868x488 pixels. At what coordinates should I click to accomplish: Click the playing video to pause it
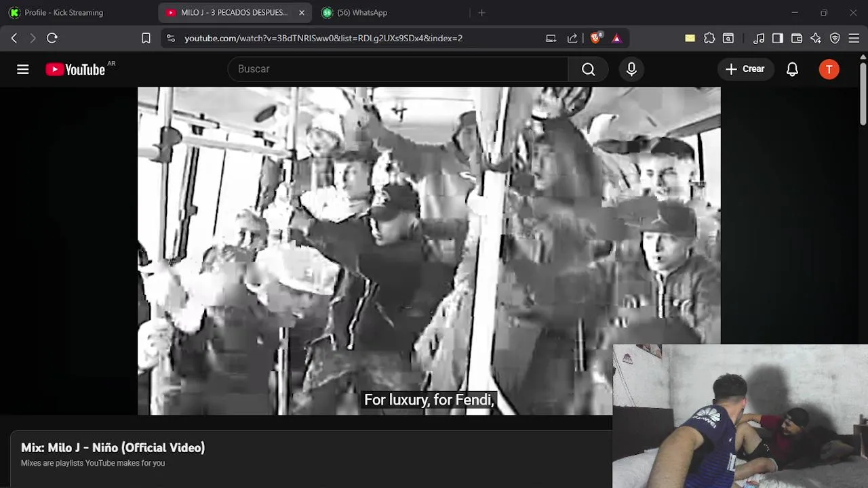429,251
